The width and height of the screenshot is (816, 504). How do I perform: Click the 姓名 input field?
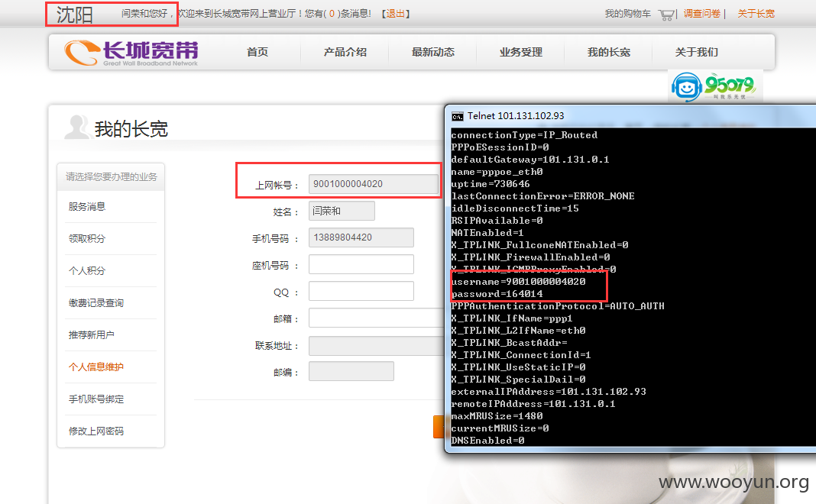[x=342, y=211]
